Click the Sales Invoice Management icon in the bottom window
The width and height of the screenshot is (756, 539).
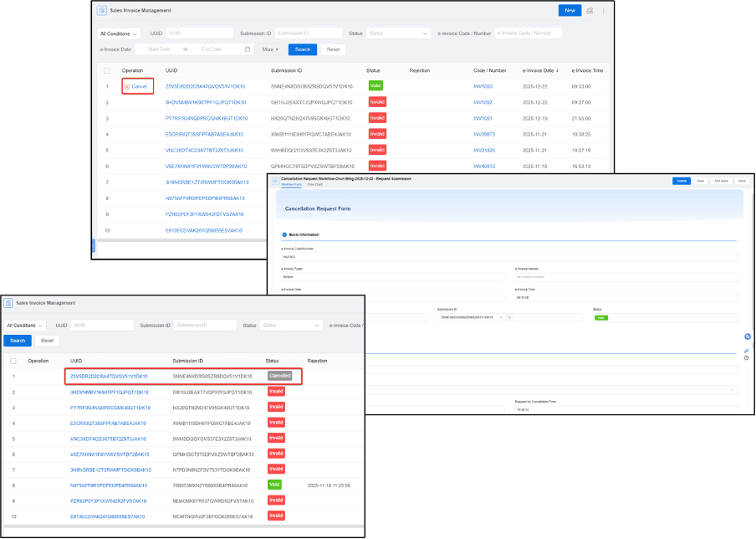[x=8, y=303]
